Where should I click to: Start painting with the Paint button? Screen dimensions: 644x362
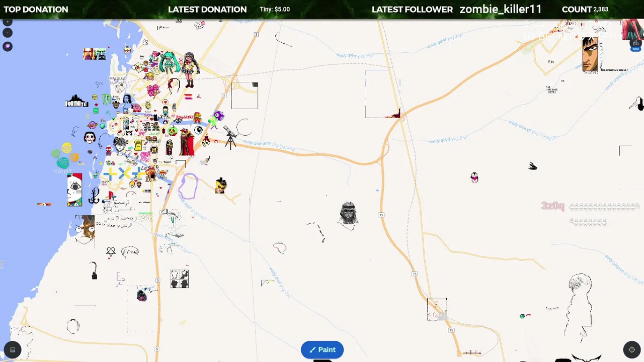tap(322, 349)
